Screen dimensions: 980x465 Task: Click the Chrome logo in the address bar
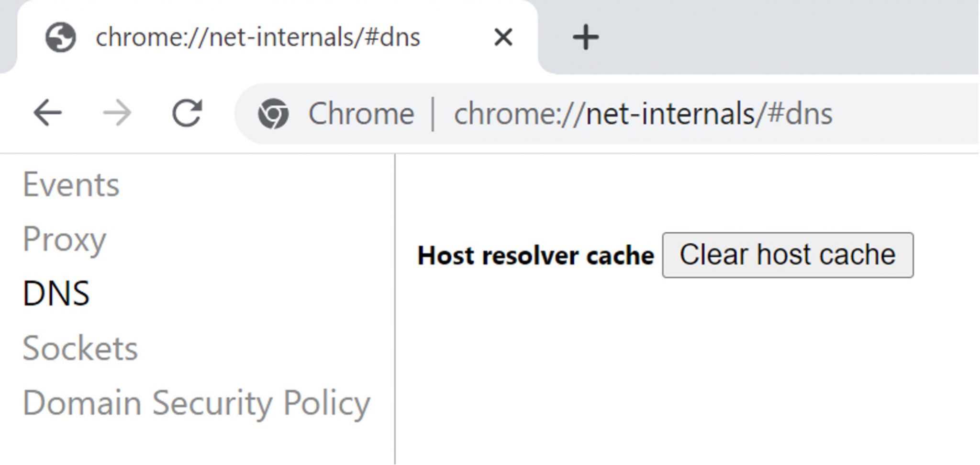click(x=273, y=114)
